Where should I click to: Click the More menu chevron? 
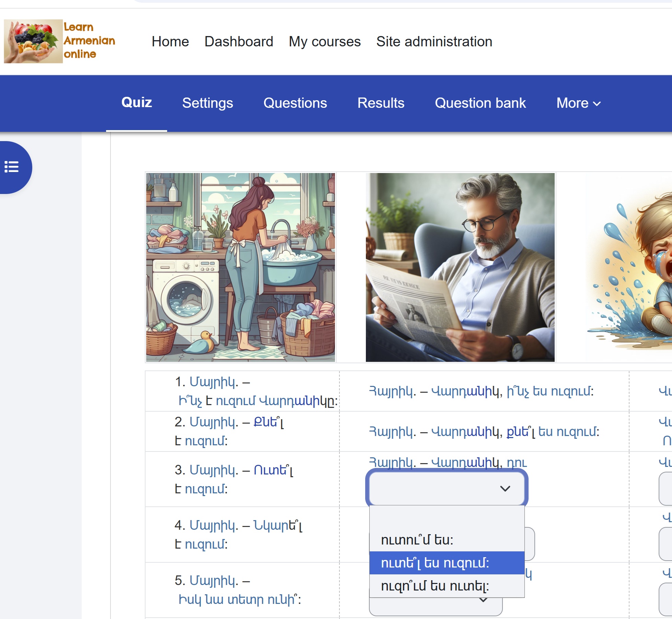597,103
